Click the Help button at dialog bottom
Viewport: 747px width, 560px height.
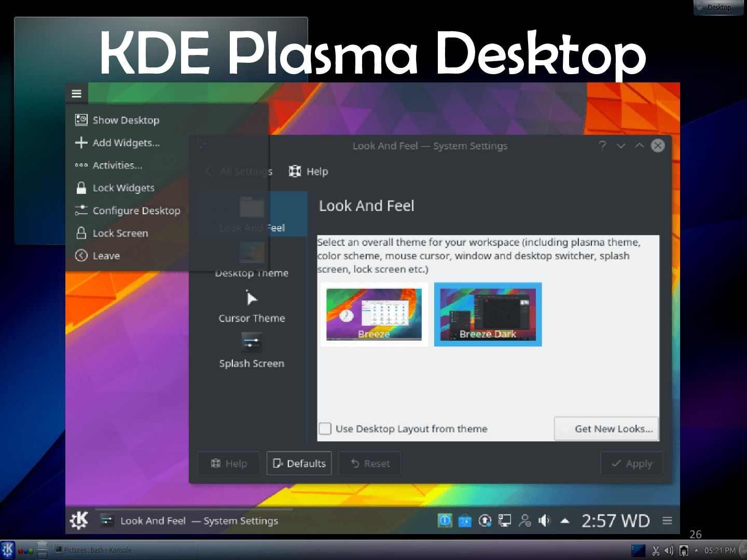tap(229, 464)
